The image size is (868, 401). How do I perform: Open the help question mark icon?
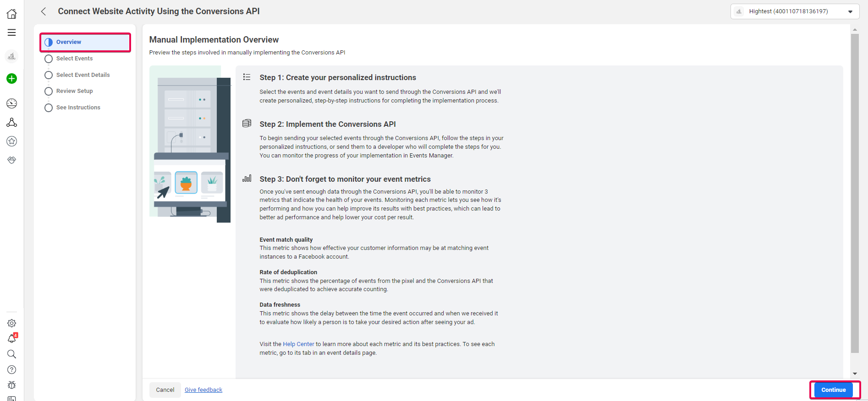[x=12, y=369]
